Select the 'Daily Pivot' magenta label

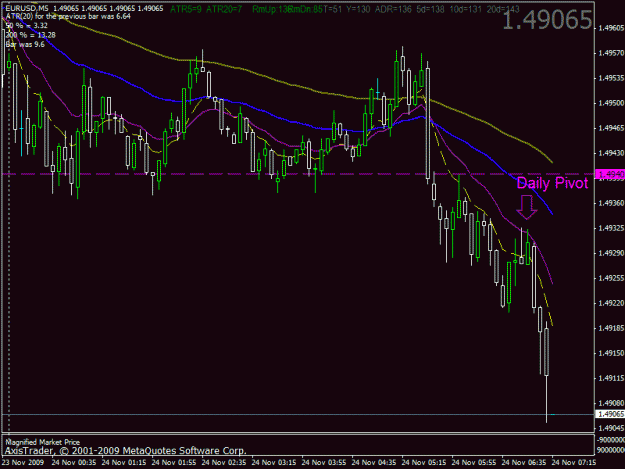pyautogui.click(x=552, y=183)
